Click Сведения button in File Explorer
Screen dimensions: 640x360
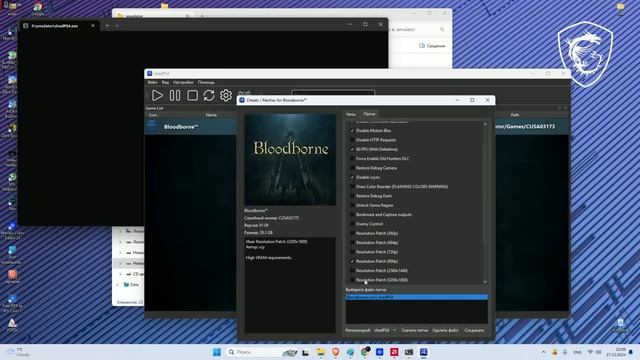tap(432, 46)
